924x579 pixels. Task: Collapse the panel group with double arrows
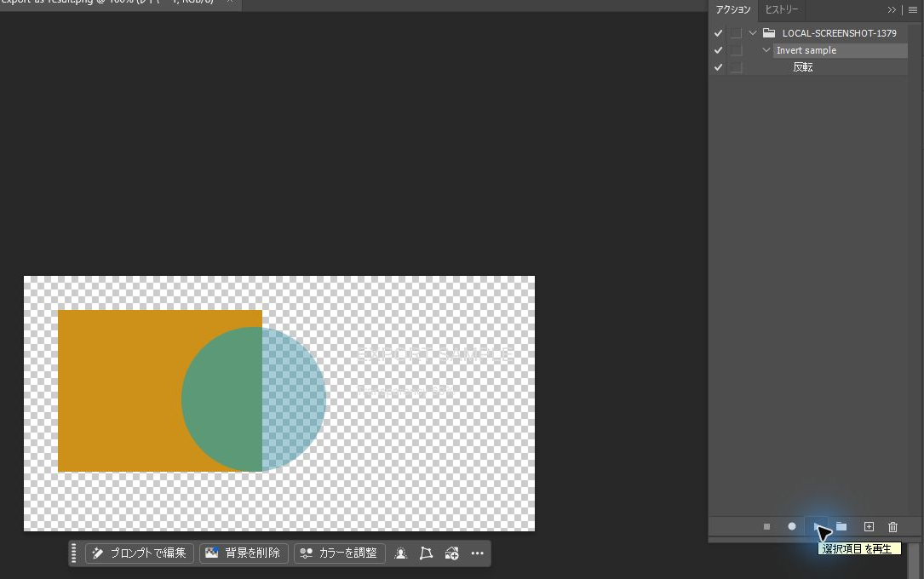[x=892, y=9]
